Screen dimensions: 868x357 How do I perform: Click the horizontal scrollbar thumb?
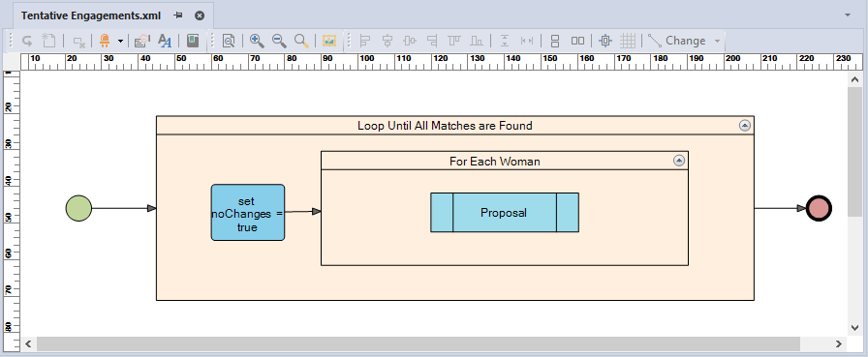(x=418, y=344)
